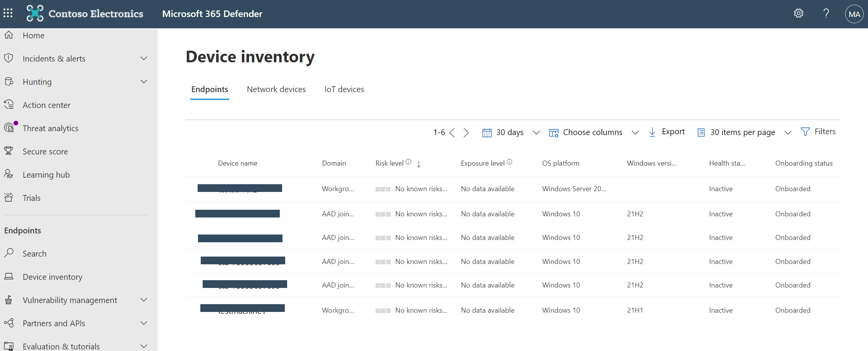
Task: Open the Learning hub
Action: click(46, 175)
